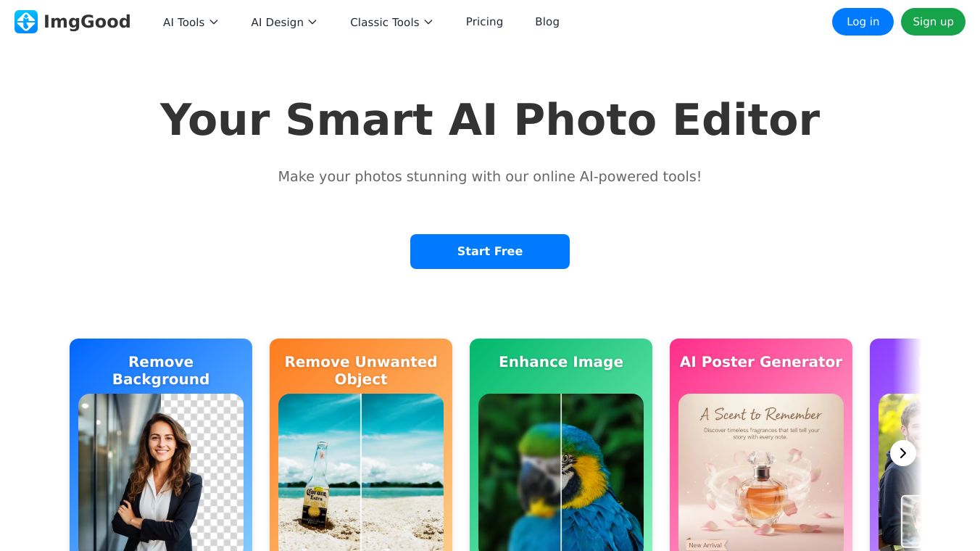Click the next arrow on the tools carousel

(x=902, y=453)
